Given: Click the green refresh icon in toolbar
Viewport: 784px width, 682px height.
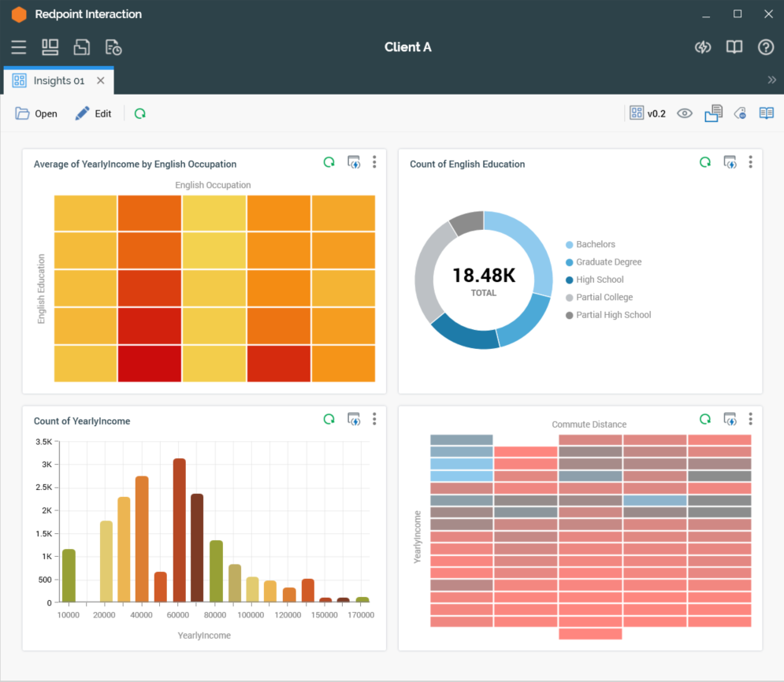Looking at the screenshot, I should [x=140, y=114].
